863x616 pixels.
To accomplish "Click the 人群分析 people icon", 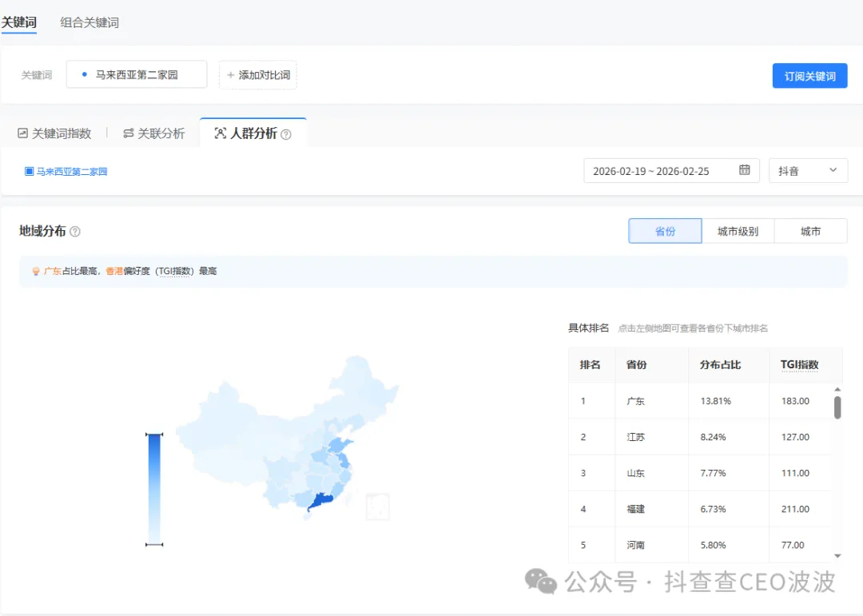I will pos(221,133).
